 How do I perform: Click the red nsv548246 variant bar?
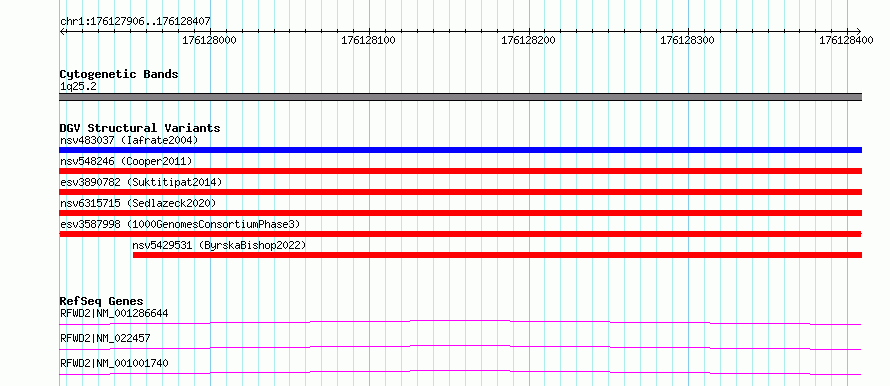[461, 171]
